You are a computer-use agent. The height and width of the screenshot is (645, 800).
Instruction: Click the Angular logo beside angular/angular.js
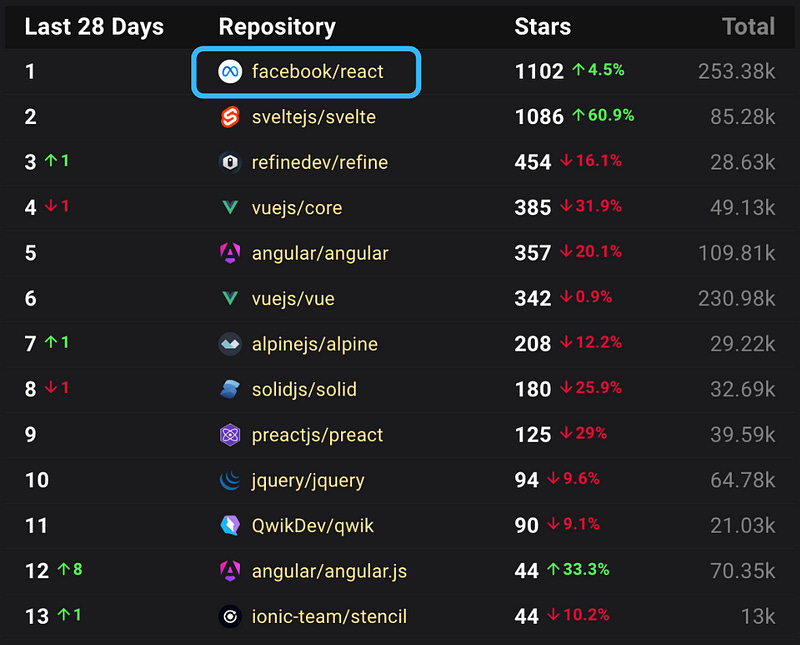(x=230, y=571)
